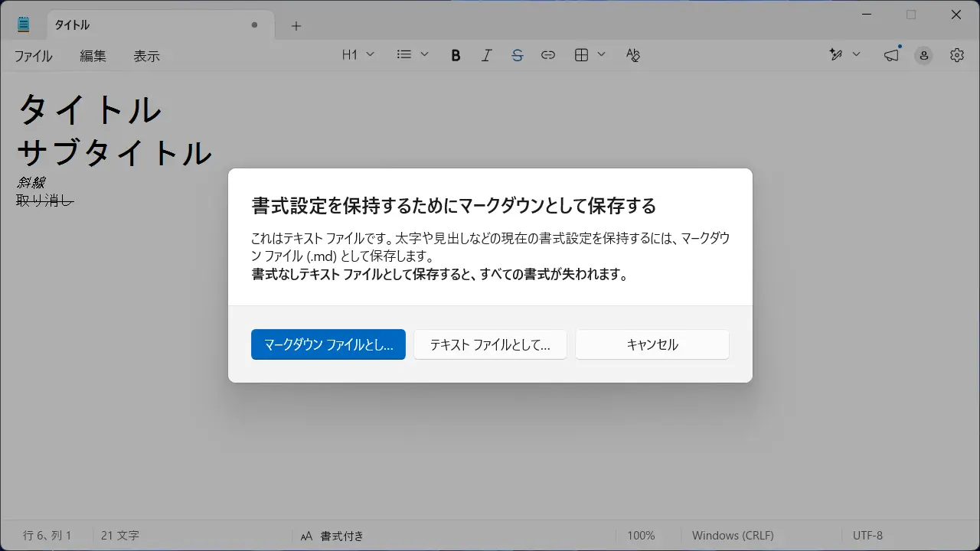The height and width of the screenshot is (551, 980).
Task: Toggle italic formatting button
Action: (x=486, y=55)
